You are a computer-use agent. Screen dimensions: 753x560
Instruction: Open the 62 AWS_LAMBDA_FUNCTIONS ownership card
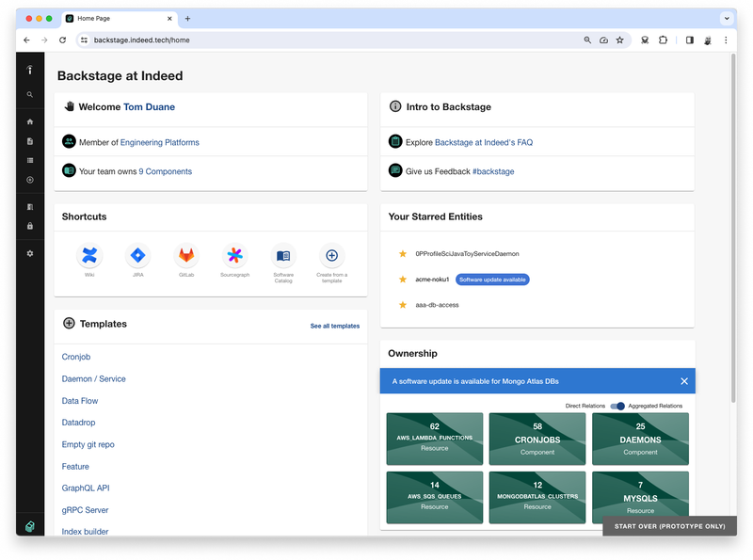pyautogui.click(x=435, y=439)
